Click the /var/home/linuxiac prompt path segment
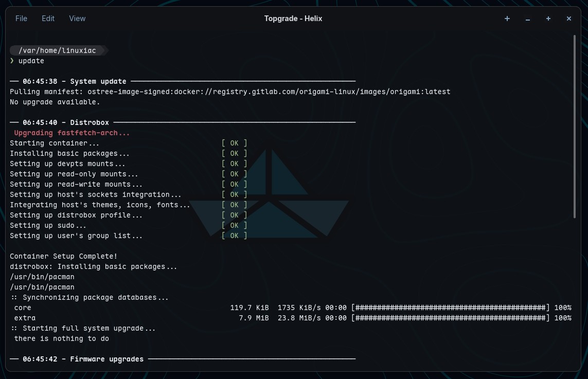Screen dimensions: 588x379 click(57, 50)
